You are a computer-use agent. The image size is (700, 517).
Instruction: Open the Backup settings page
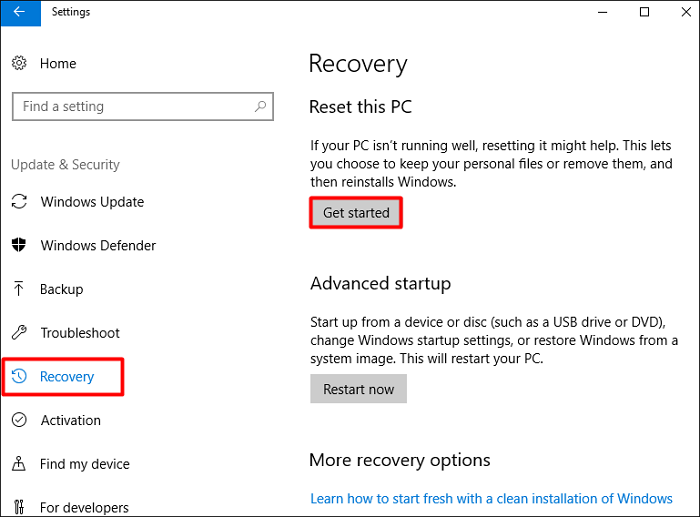click(x=61, y=289)
